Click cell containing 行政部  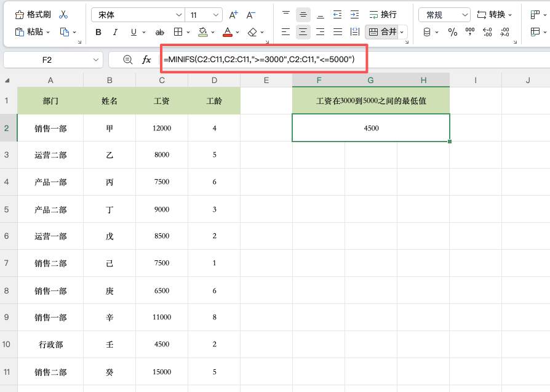pyautogui.click(x=50, y=345)
